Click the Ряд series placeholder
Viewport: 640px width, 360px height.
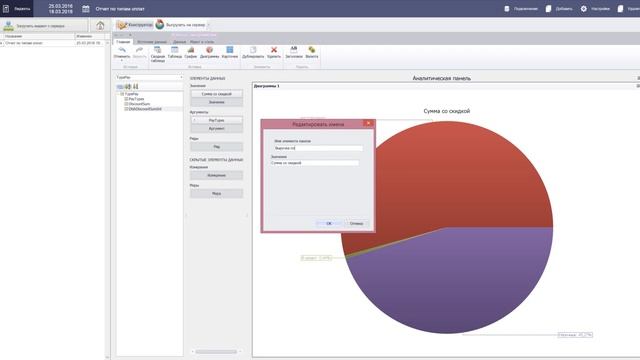click(x=216, y=147)
